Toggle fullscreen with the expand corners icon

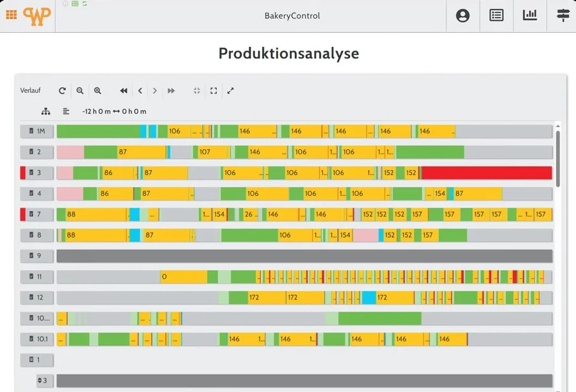coord(213,90)
